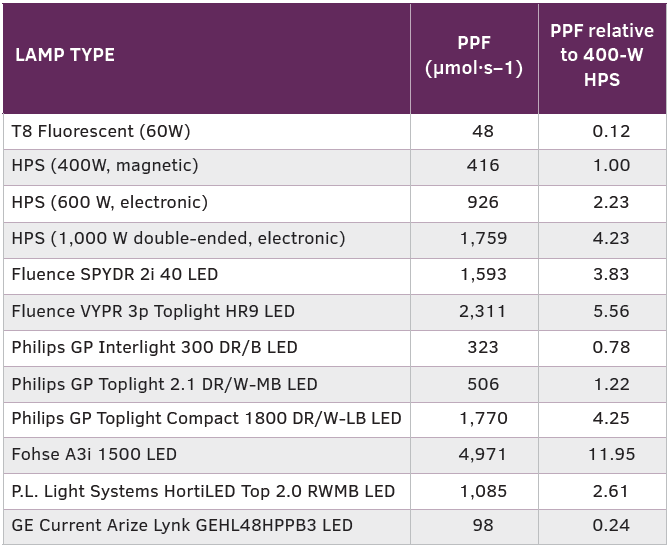
Task: Select the HPS (400W, magnetic) cell
Action: click(x=105, y=166)
